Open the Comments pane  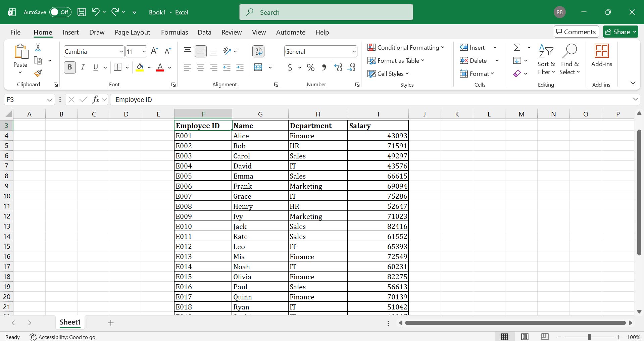coord(576,32)
